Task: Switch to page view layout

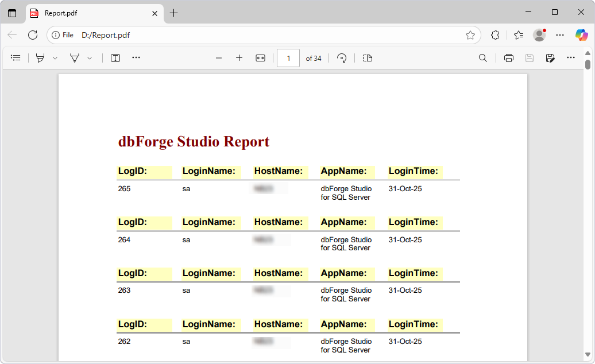Action: tap(367, 57)
